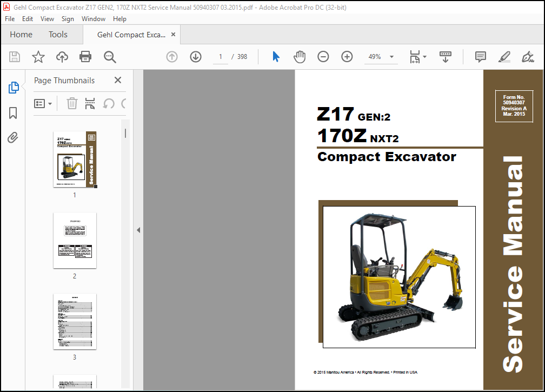Upload the file to Document Cloud
Screen dimensions: 545x392
[62, 57]
